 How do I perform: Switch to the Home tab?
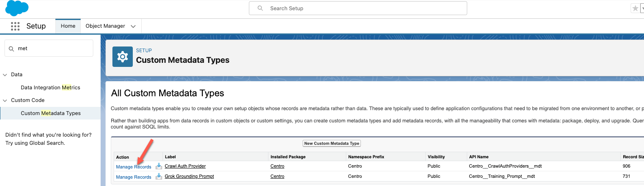pyautogui.click(x=68, y=26)
